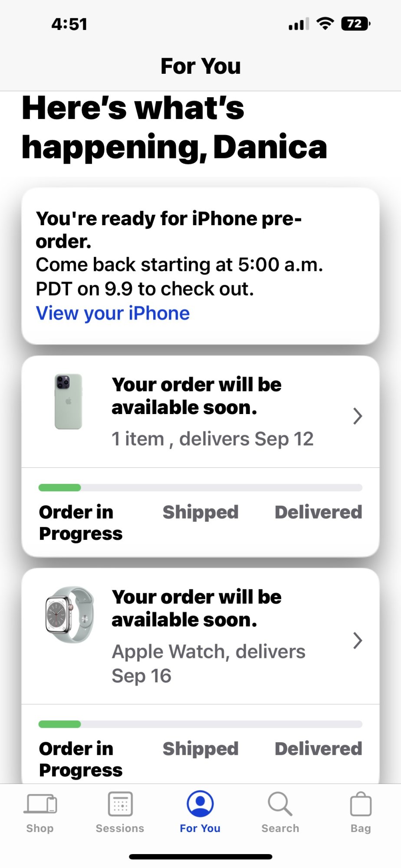Expand the iPhone case order chevron
Viewport: 401px width, 868px height.
tap(358, 416)
